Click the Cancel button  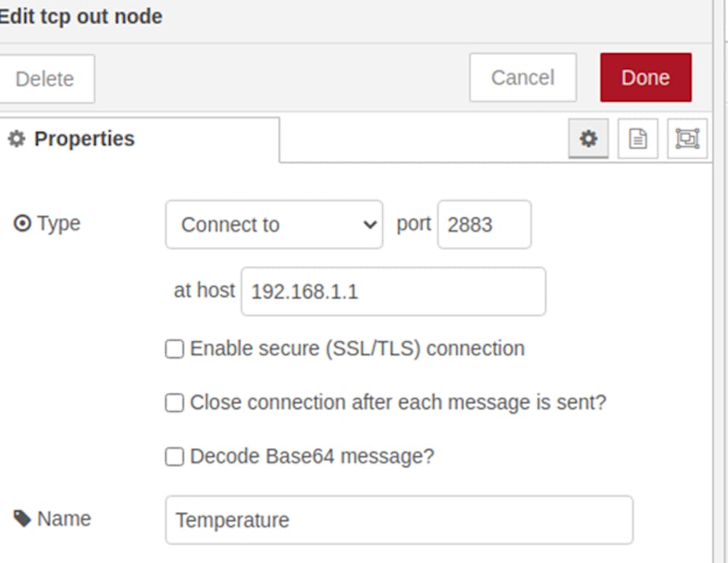coord(522,77)
